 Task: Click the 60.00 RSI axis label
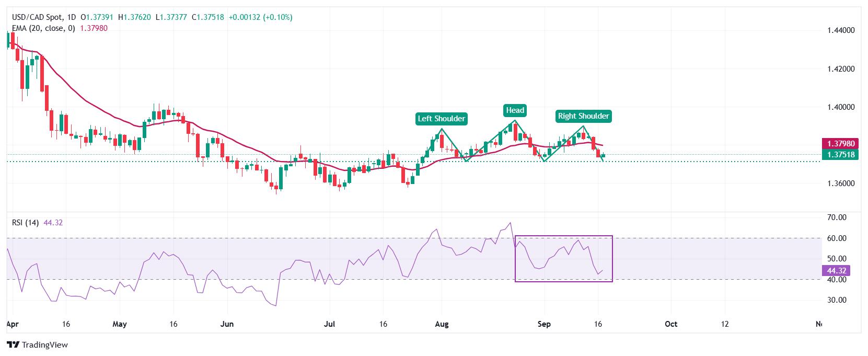coord(837,238)
